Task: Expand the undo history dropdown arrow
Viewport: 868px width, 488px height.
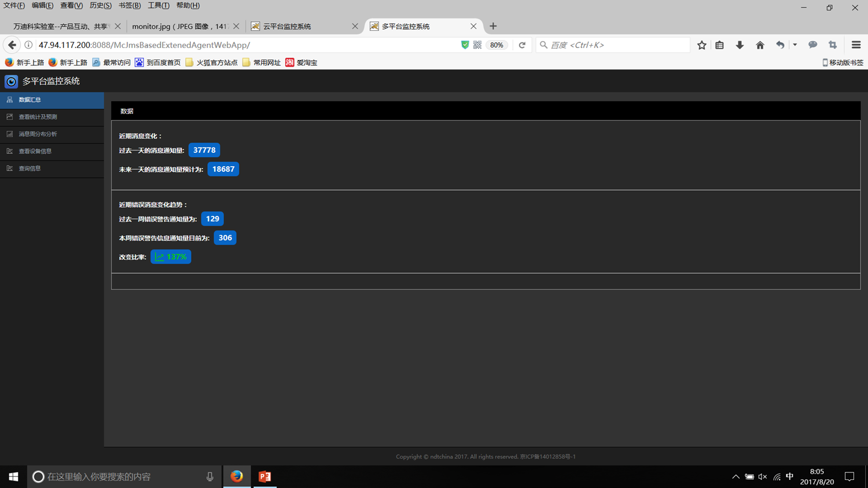Action: pos(795,45)
